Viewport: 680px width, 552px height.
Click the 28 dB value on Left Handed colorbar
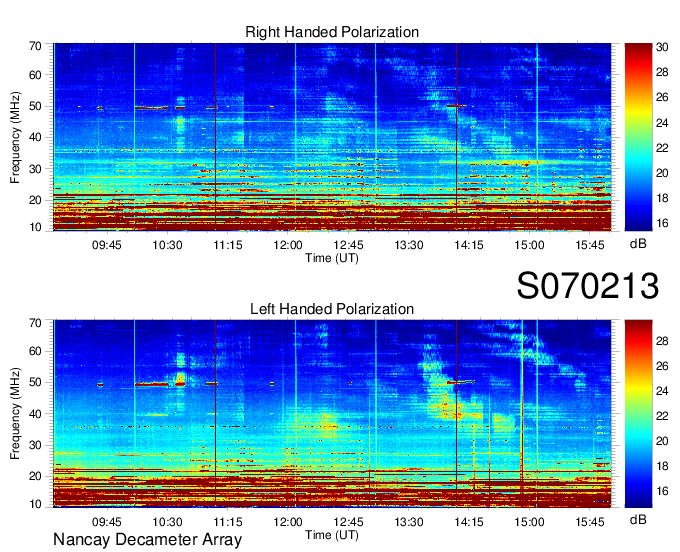(x=662, y=341)
